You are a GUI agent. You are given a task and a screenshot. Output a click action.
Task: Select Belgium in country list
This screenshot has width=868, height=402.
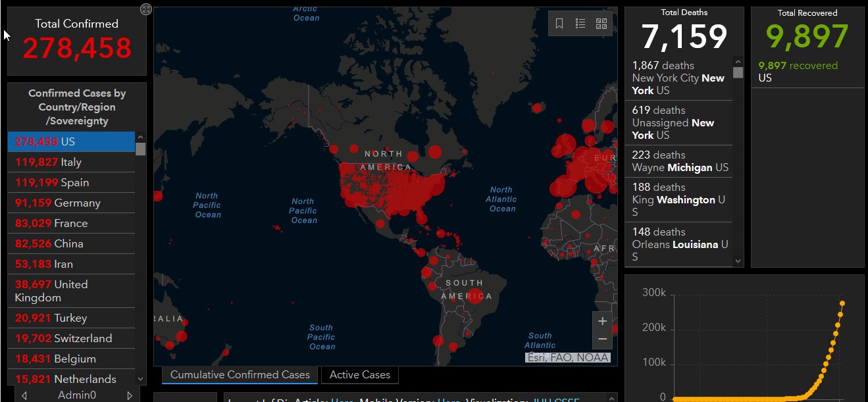point(71,359)
